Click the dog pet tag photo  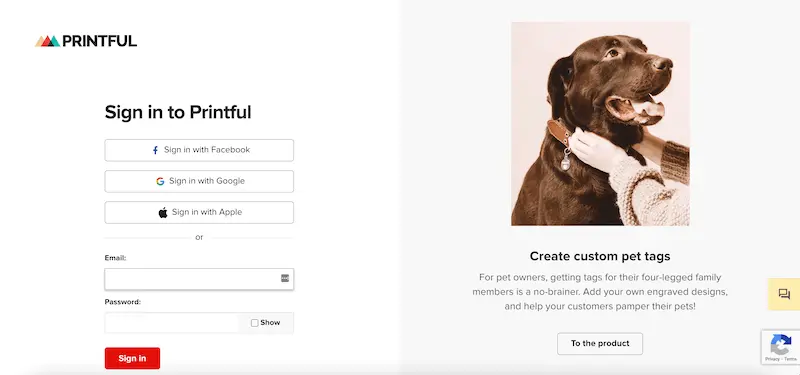[600, 124]
